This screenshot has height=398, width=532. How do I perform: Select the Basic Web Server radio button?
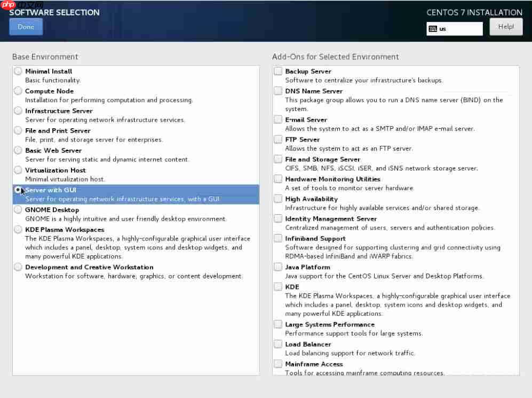(x=18, y=150)
